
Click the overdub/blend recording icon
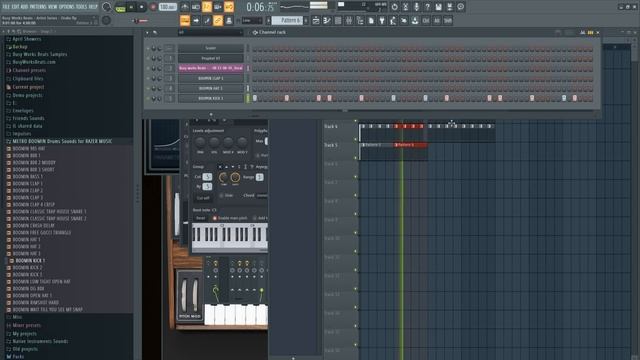pos(218,7)
